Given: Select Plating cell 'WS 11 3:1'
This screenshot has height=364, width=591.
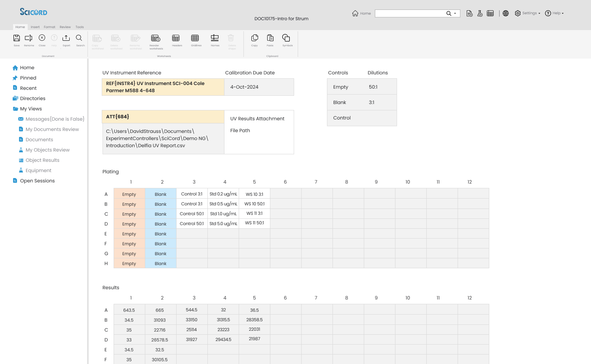Looking at the screenshot, I should pos(255,213).
